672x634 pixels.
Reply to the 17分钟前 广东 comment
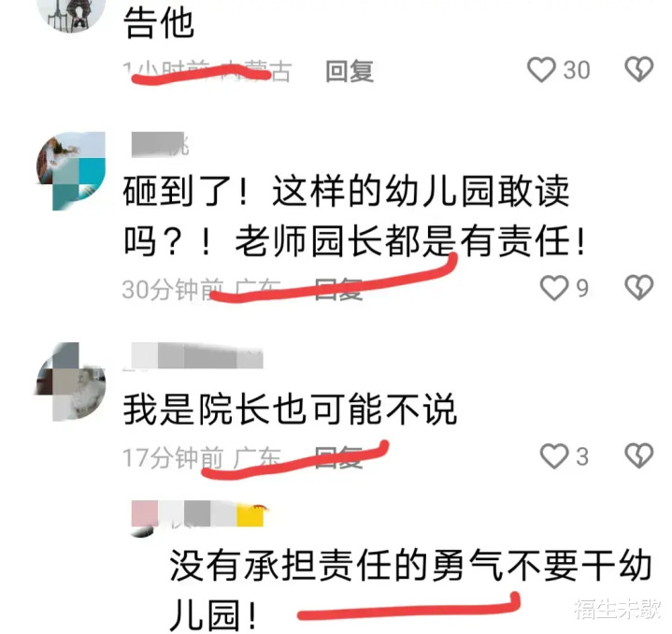tap(338, 457)
